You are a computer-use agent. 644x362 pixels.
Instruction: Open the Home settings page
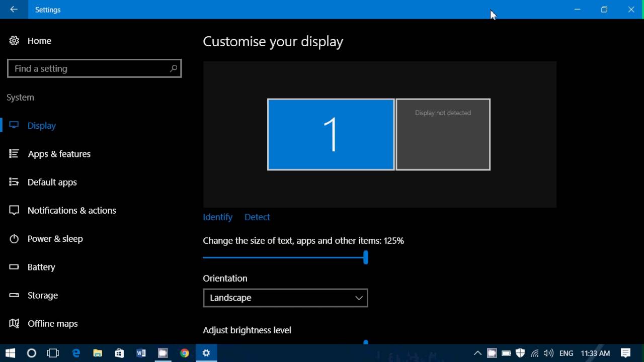coord(39,41)
